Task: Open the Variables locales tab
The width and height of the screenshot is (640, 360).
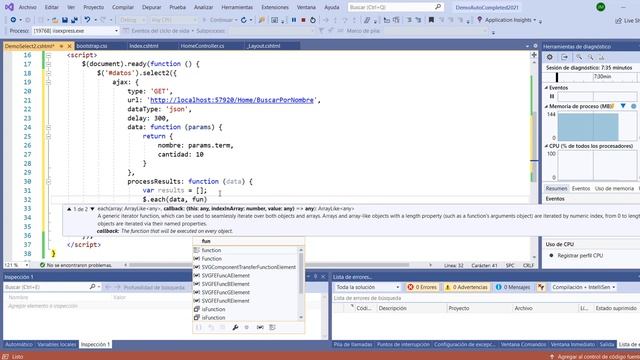Action: [x=56, y=344]
